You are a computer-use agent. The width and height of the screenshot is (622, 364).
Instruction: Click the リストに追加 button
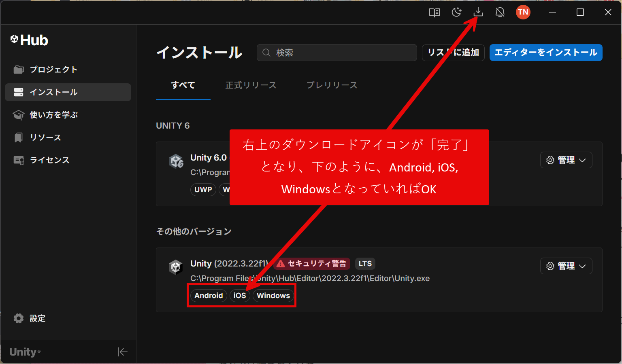tap(453, 53)
